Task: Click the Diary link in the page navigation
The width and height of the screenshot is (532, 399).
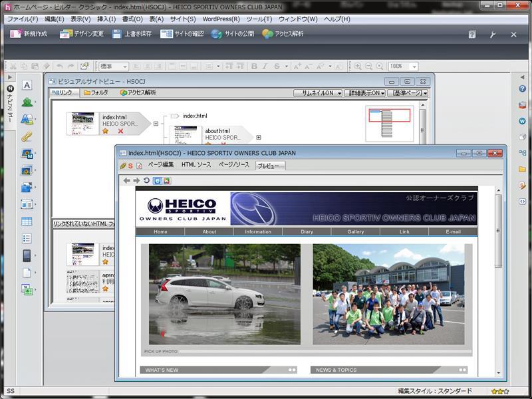Action: tap(307, 231)
